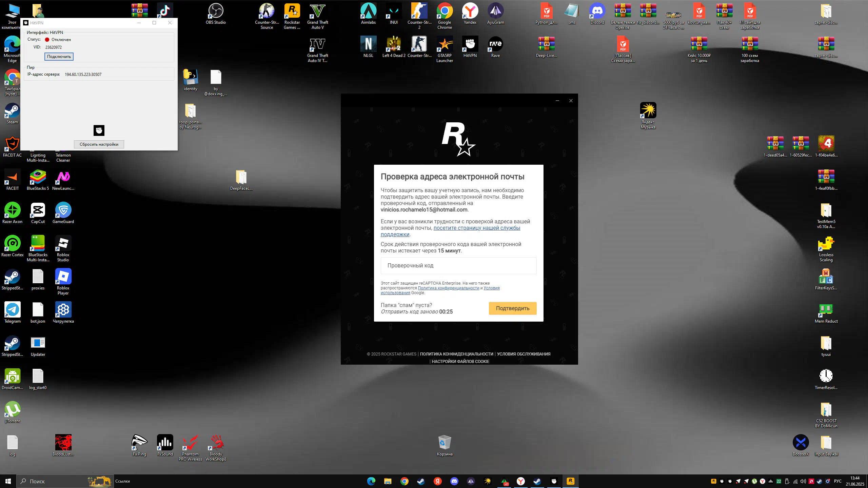The width and height of the screenshot is (868, 488).
Task: Open Mem Reduct desktop icon
Action: pyautogui.click(x=826, y=313)
